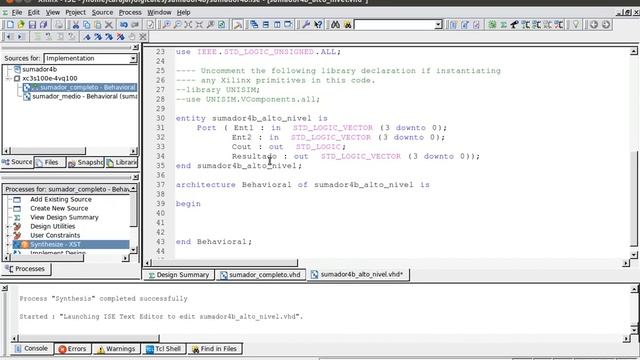Click the Undo toolbar icon
The width and height of the screenshot is (640, 360).
click(124, 25)
